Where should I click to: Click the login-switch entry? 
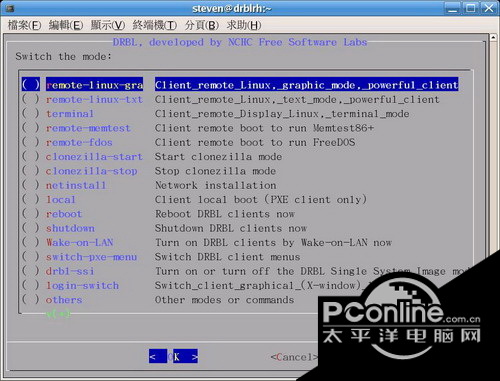click(82, 285)
